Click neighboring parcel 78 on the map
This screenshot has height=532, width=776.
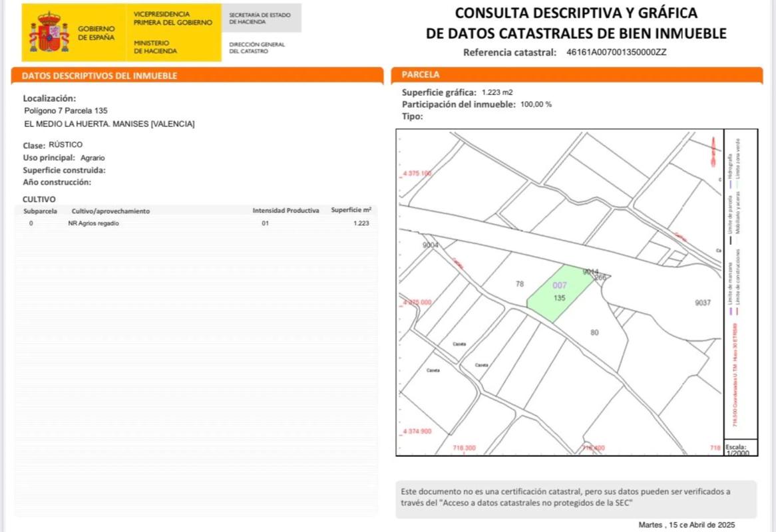click(x=520, y=284)
